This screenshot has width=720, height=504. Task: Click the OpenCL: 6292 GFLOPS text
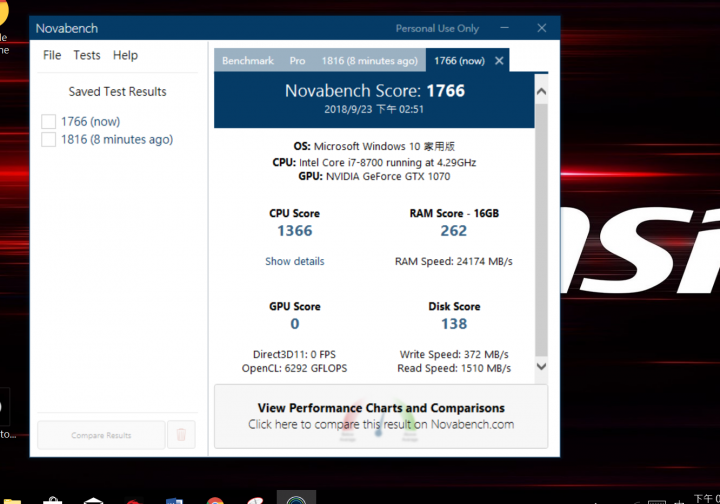pyautogui.click(x=294, y=368)
